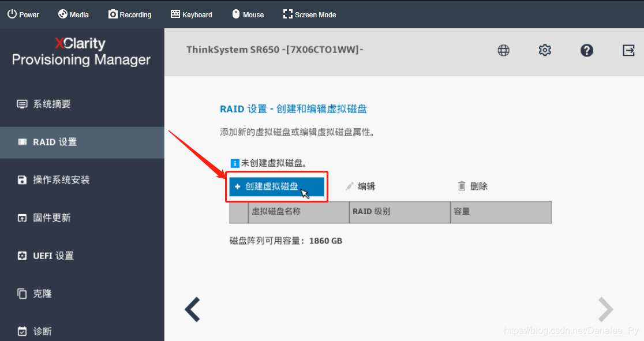Click the ThinkSystem SR650 title text
This screenshot has width=644, height=341.
(x=275, y=50)
